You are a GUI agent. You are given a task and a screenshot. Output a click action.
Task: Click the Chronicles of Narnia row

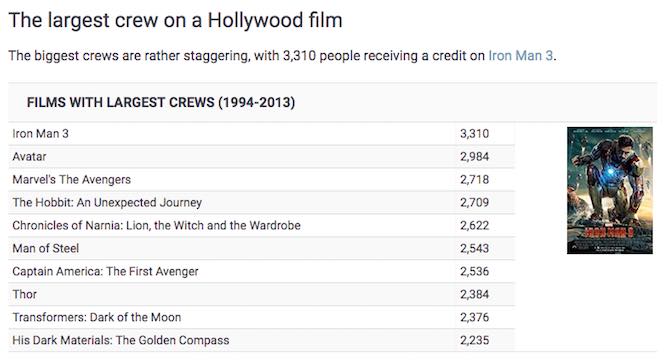tap(262, 226)
